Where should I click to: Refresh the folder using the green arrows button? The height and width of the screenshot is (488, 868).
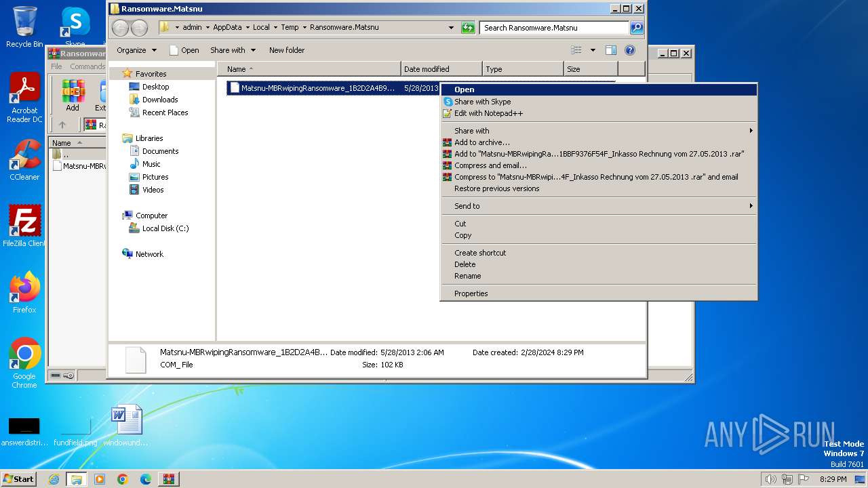point(468,28)
